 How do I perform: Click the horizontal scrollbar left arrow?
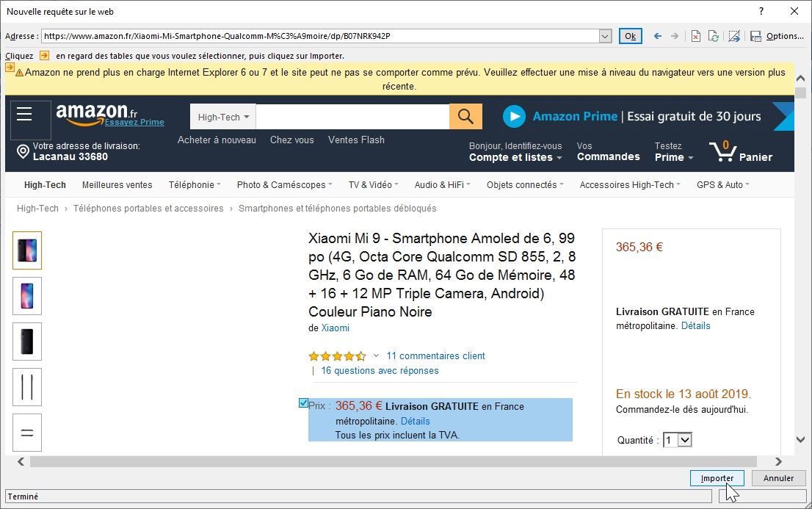(x=21, y=461)
